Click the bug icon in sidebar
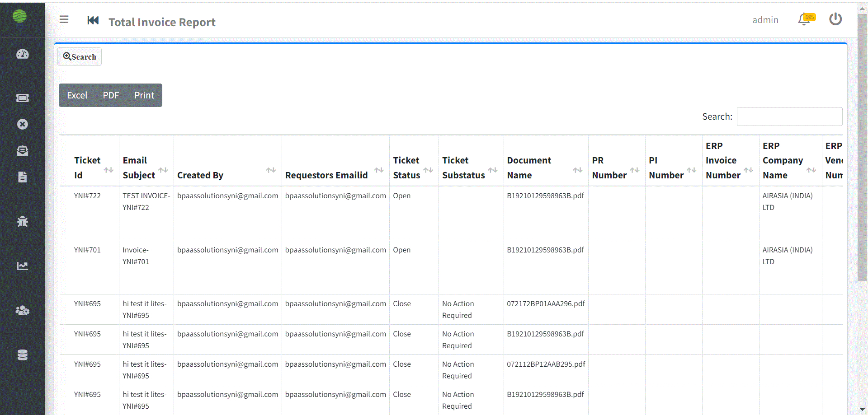This screenshot has height=415, width=868. pos(23,221)
